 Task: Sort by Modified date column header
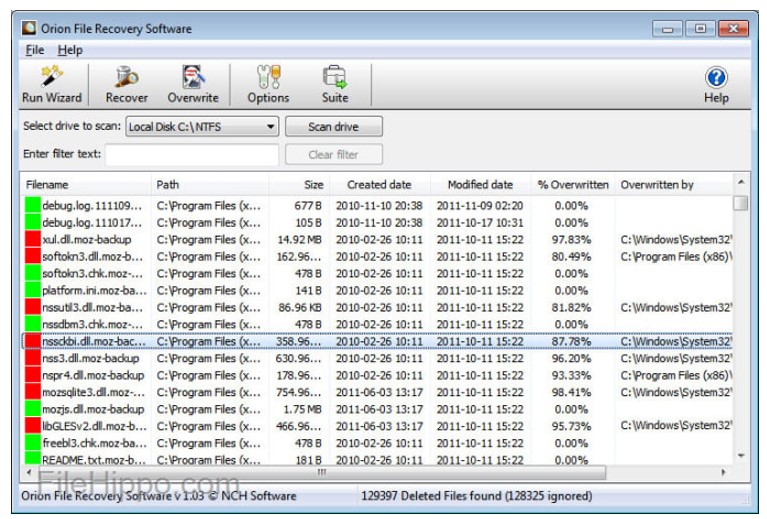[480, 184]
